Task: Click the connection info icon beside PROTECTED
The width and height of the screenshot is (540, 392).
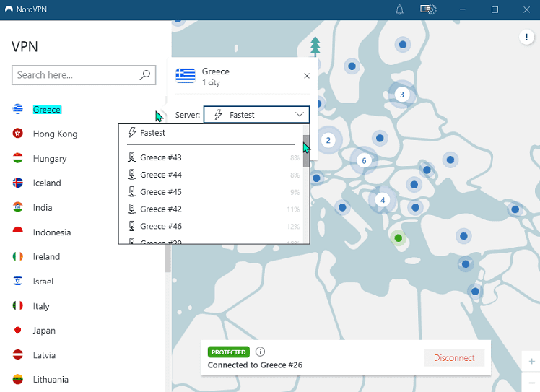Action: [x=261, y=352]
